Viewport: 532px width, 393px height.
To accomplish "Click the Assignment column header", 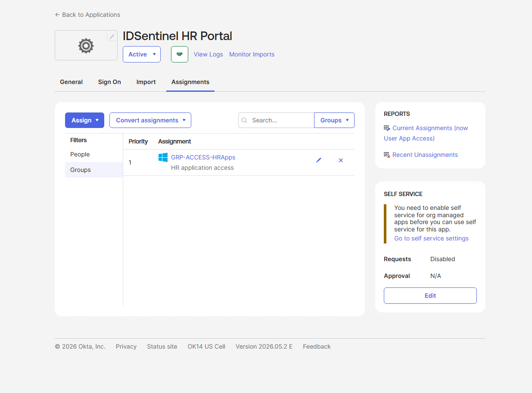I will coord(174,141).
